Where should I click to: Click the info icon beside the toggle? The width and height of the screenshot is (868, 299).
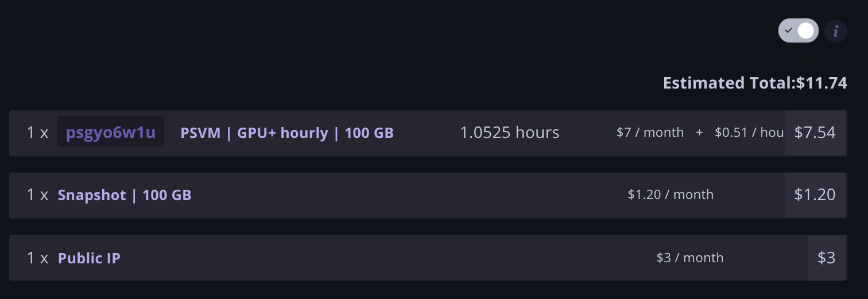coord(836,30)
